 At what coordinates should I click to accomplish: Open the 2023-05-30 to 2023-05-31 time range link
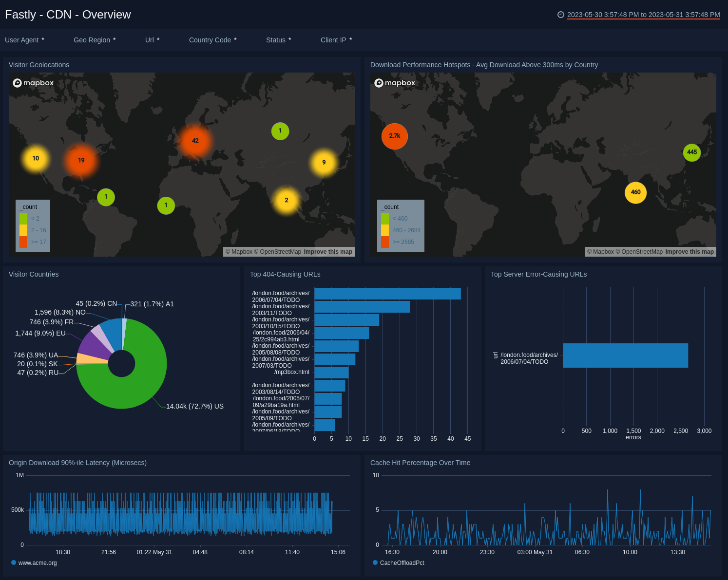point(643,15)
